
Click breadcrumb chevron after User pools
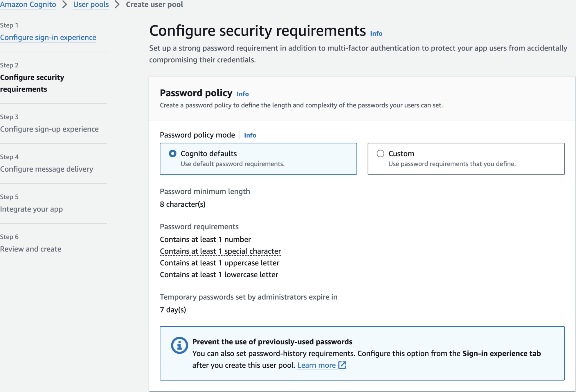[x=117, y=5]
